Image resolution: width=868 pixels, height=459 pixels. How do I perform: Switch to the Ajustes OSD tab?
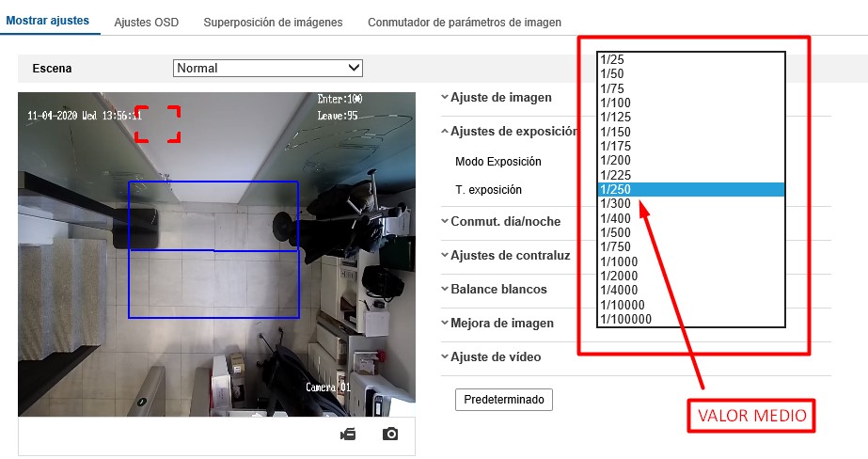click(146, 21)
